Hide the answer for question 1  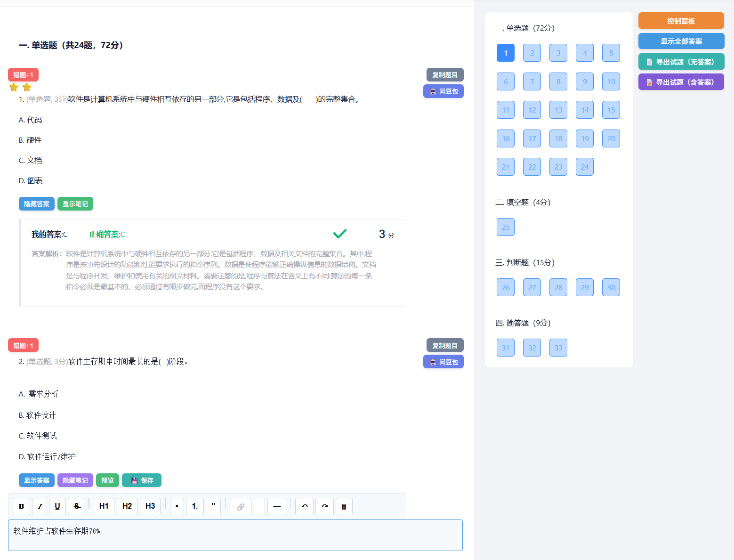pyautogui.click(x=36, y=203)
